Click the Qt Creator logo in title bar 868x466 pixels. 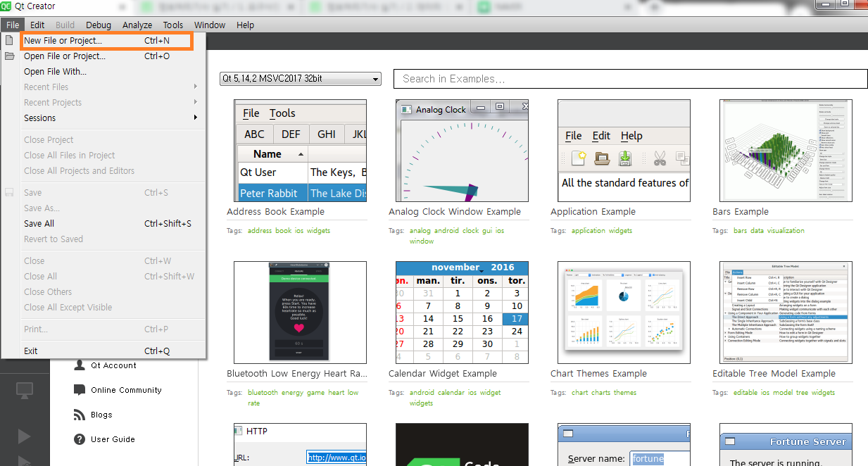[x=6, y=6]
